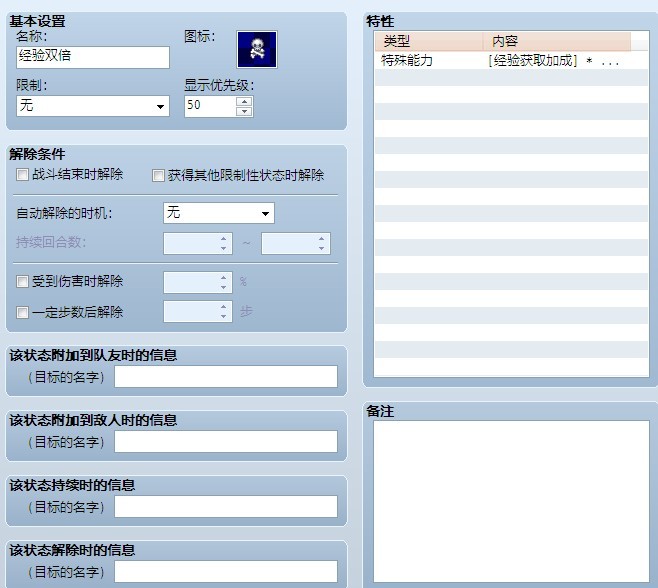Click the 内容 column header

(556, 41)
